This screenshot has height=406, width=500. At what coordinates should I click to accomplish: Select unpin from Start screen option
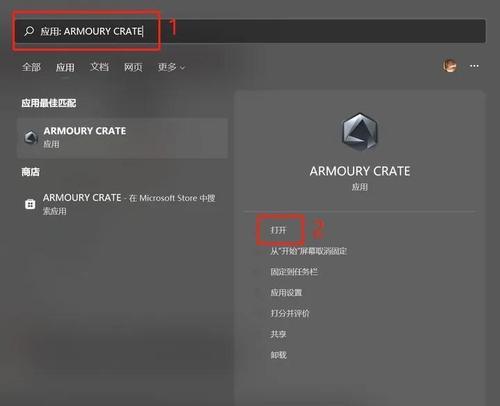coord(308,251)
